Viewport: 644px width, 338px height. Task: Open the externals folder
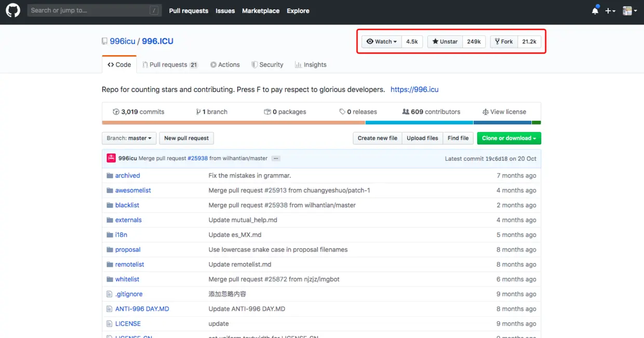pos(128,220)
